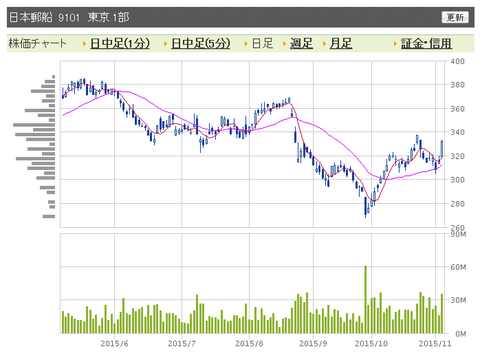Click the 更新 refresh button
Screen dimensions: 480x360
[455, 17]
